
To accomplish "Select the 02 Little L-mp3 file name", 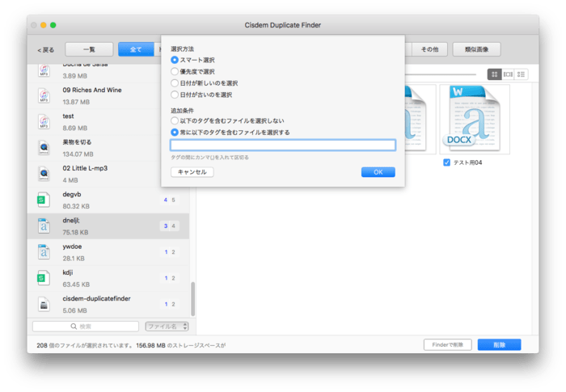I will tap(85, 168).
